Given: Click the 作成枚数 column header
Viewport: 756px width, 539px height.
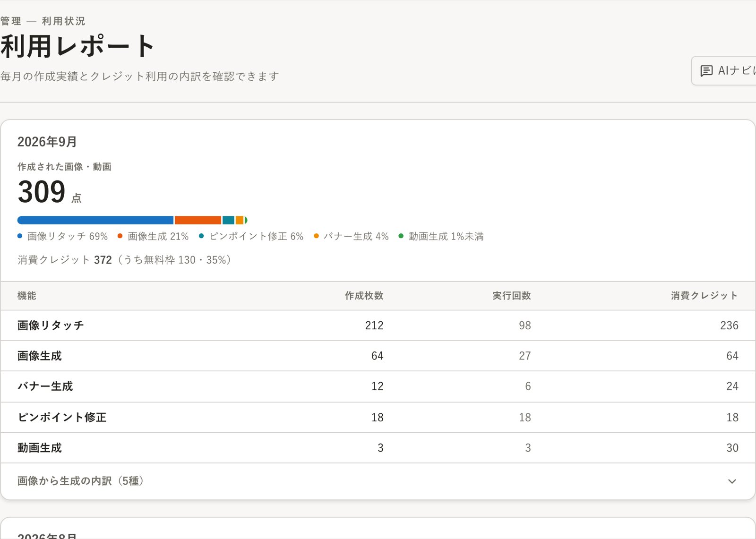Looking at the screenshot, I should click(x=364, y=296).
